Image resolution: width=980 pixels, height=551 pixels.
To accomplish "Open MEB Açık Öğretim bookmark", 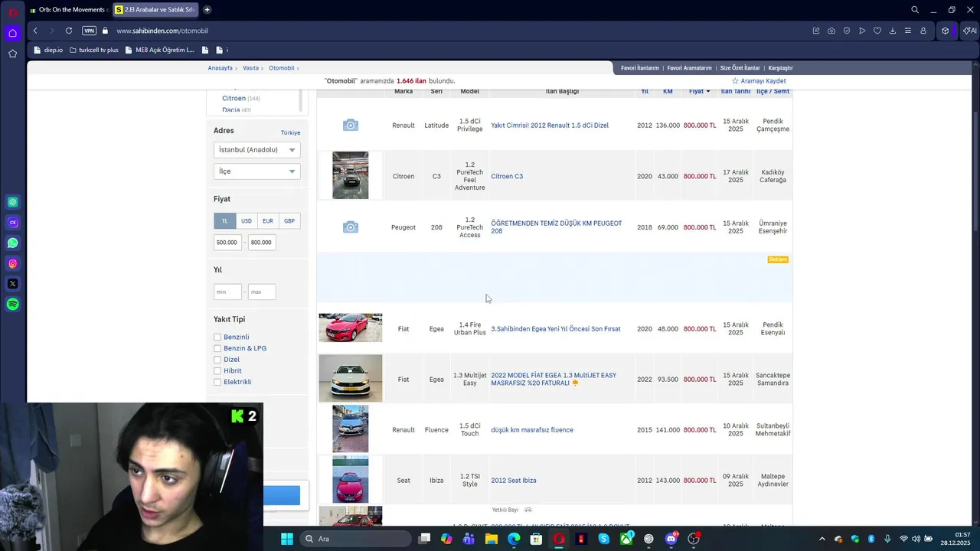I will (x=160, y=50).
